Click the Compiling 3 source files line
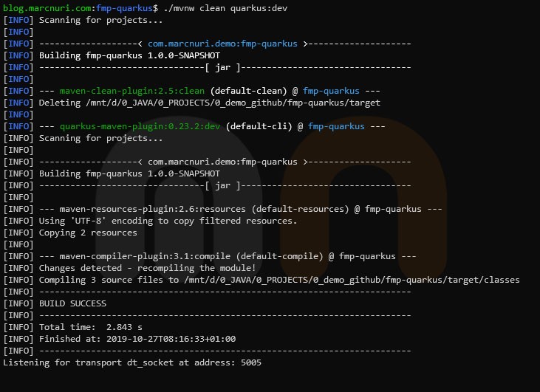The image size is (540, 392). pos(262,280)
